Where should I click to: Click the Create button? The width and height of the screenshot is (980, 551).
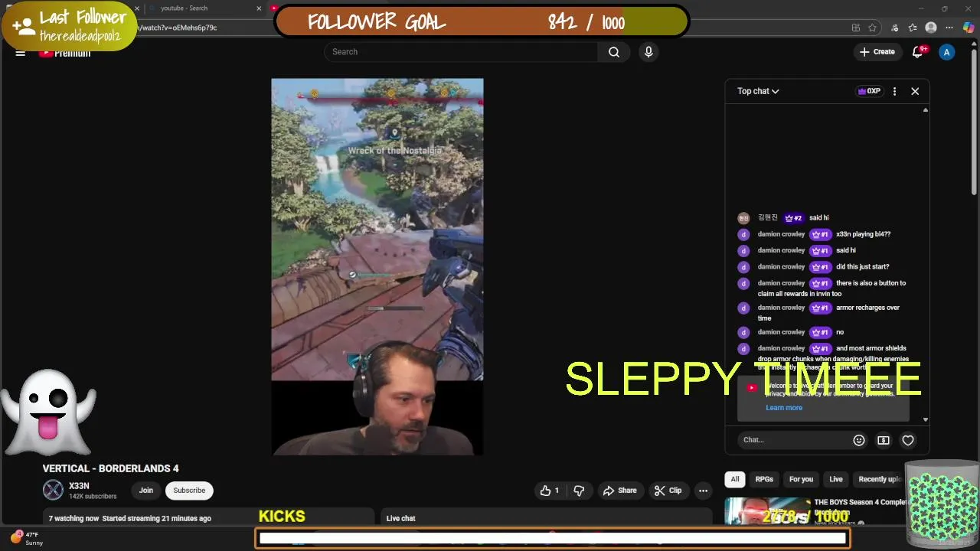(877, 52)
